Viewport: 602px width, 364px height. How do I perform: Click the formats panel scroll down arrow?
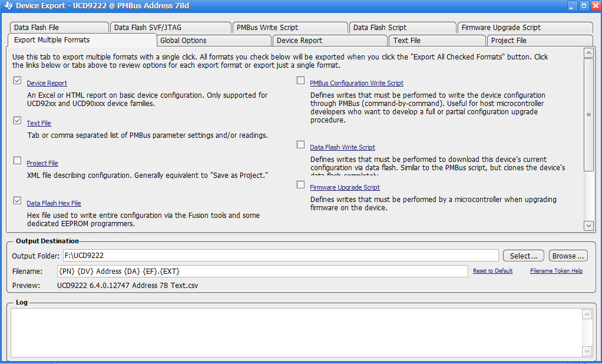pos(588,226)
